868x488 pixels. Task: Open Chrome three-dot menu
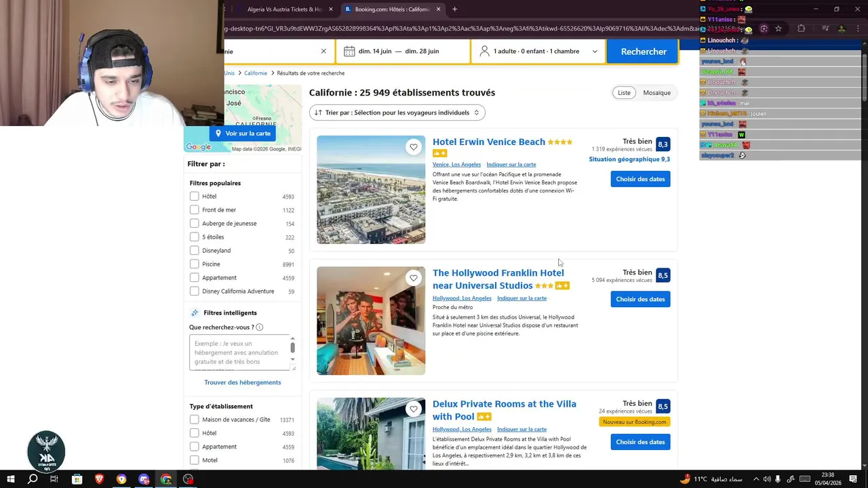point(859,28)
